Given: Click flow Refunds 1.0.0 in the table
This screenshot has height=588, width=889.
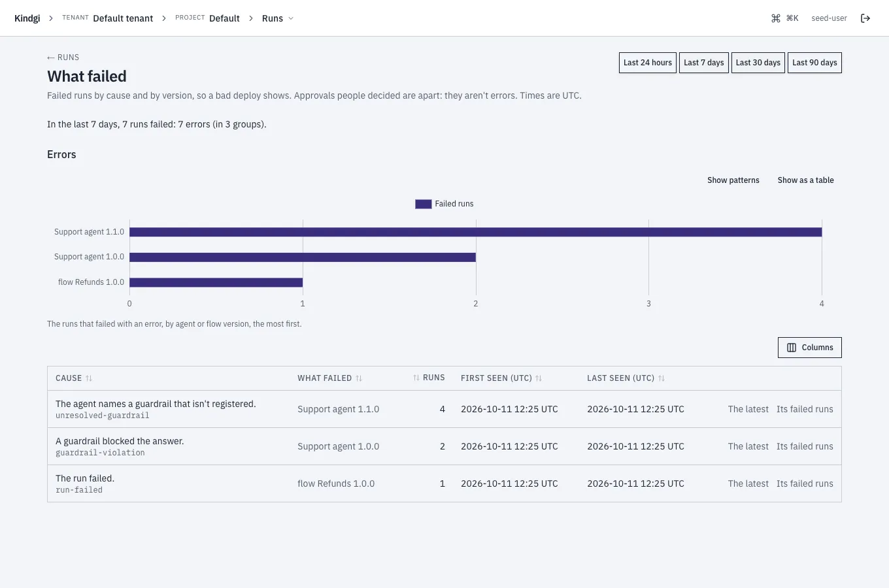Looking at the screenshot, I should pyautogui.click(x=336, y=483).
